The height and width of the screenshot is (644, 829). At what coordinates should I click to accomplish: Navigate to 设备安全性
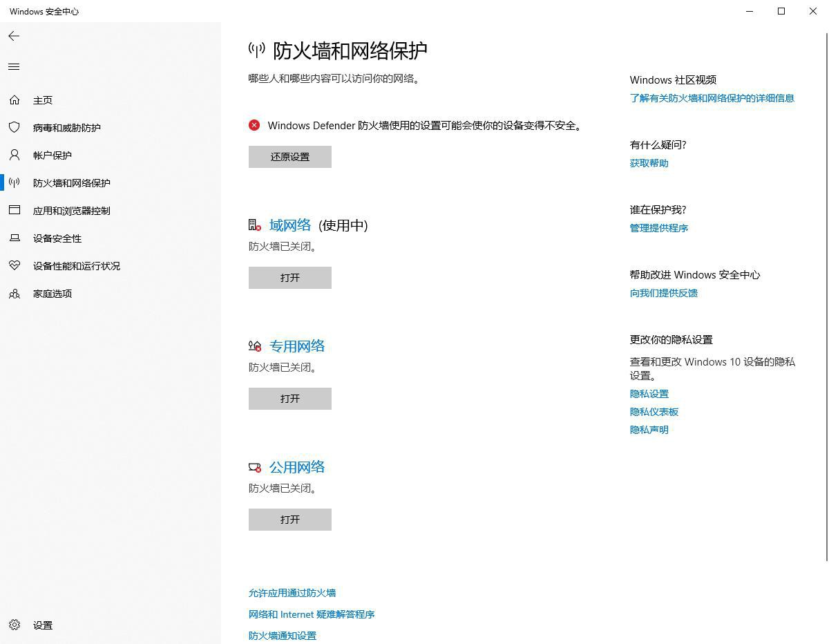coord(57,238)
